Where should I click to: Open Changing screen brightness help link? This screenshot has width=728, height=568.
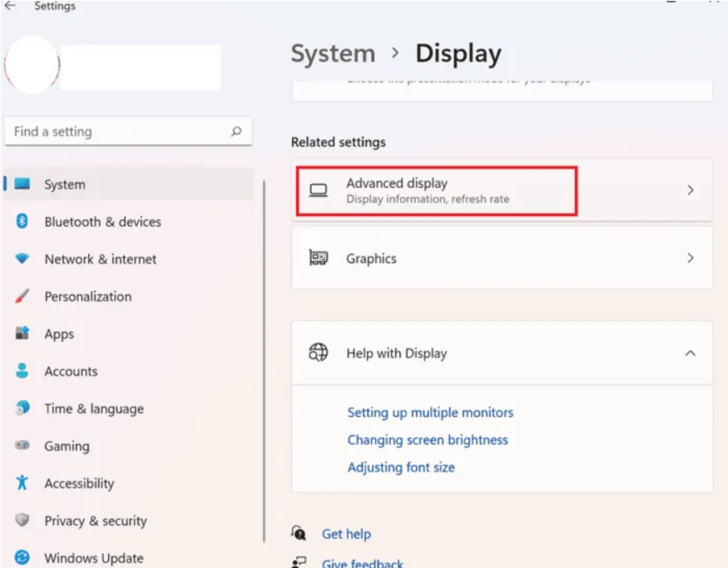point(428,440)
